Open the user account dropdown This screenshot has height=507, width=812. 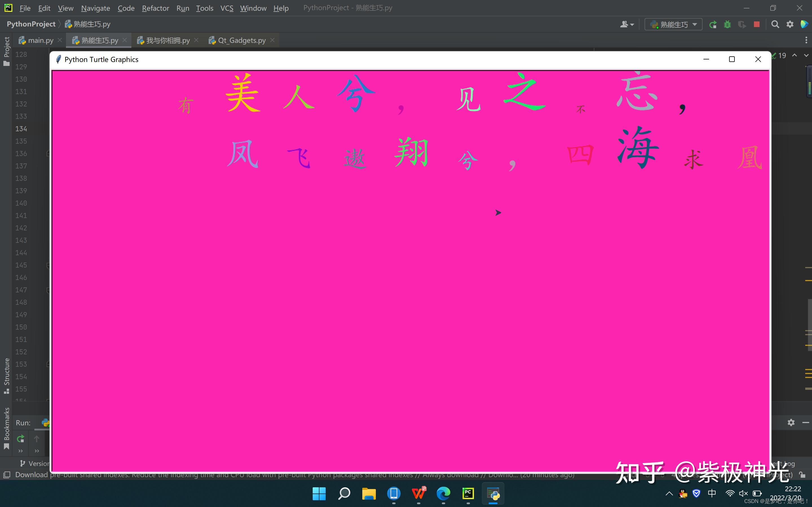pos(627,25)
